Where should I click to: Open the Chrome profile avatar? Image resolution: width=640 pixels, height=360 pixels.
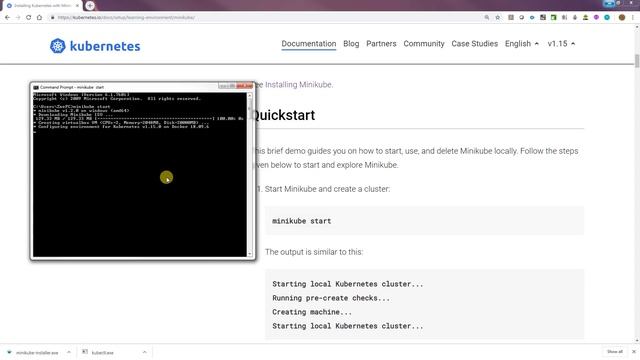tap(622, 18)
